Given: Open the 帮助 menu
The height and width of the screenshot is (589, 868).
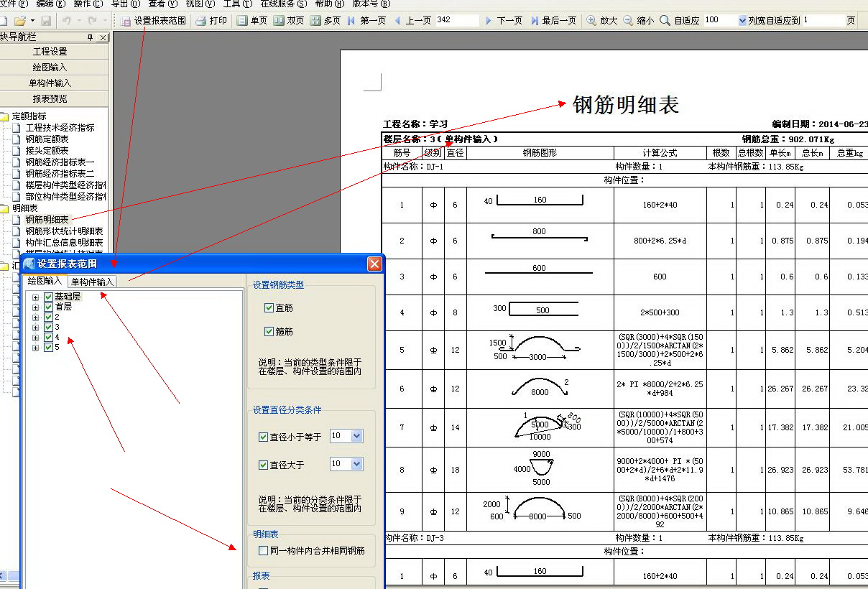Looking at the screenshot, I should (329, 4).
